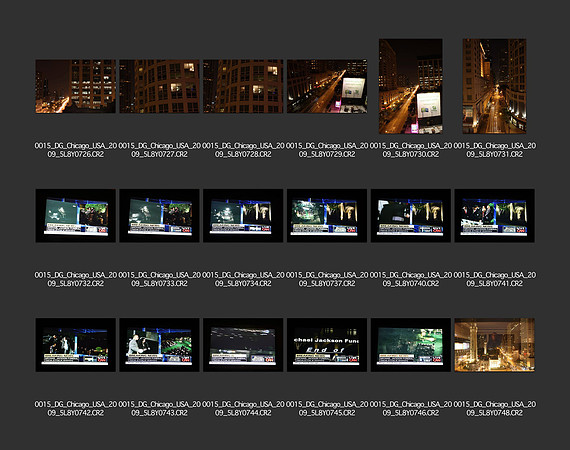Choose TV screen thumbnail 5L8Y0732.CR2
The height and width of the screenshot is (450, 570).
76,216
